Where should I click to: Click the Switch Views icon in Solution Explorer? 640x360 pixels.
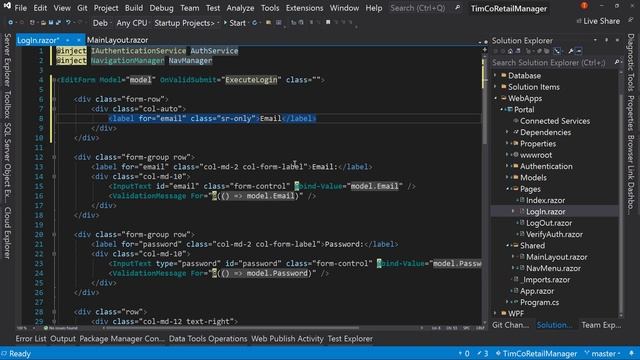(x=518, y=51)
